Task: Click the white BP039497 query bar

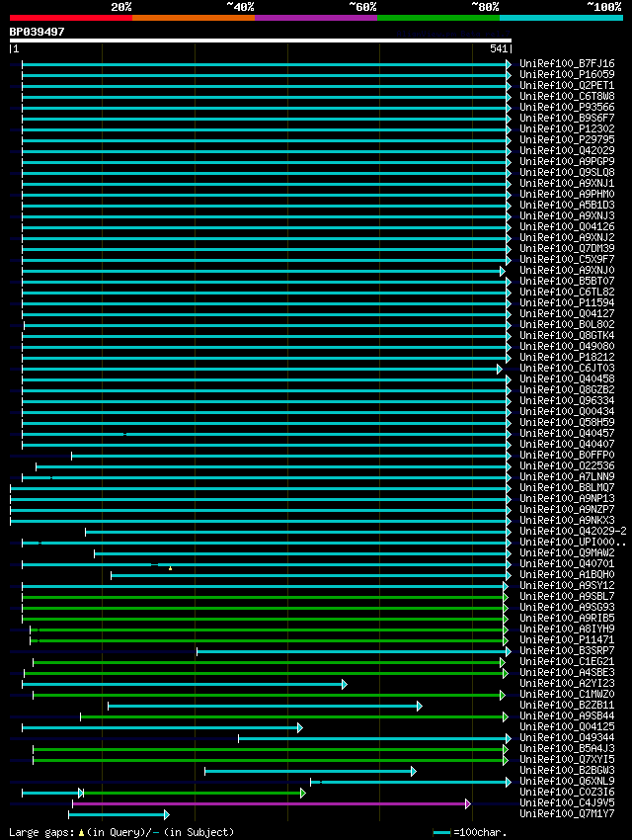Action: click(x=261, y=41)
